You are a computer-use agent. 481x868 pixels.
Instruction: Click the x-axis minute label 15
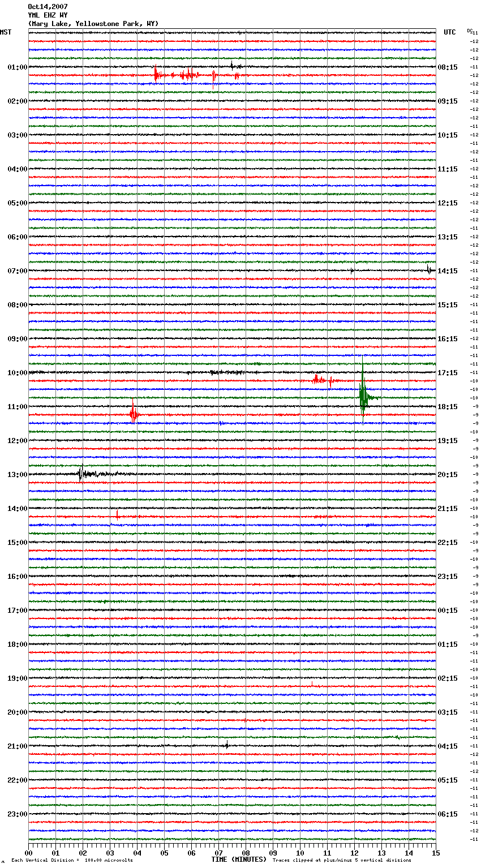click(x=435, y=853)
